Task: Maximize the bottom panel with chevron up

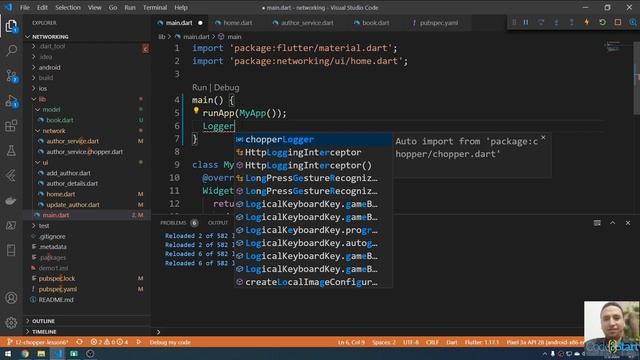Action: click(x=612, y=223)
